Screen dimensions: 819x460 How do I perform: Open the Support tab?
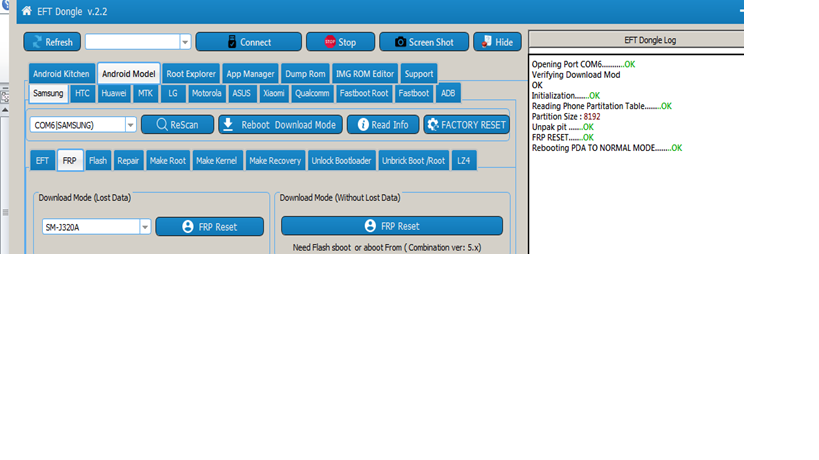[x=419, y=74]
